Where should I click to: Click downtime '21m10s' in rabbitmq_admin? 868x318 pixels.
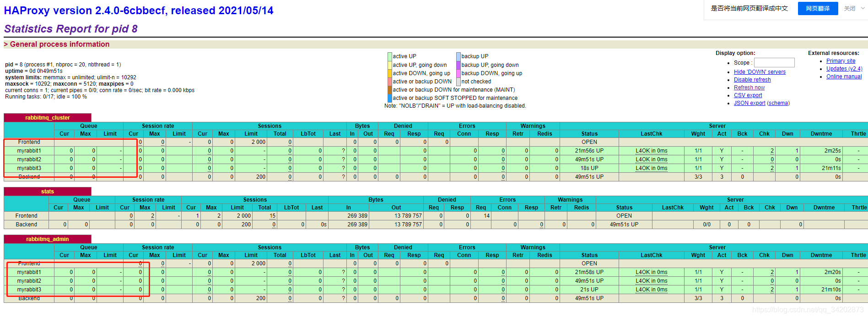pos(831,290)
